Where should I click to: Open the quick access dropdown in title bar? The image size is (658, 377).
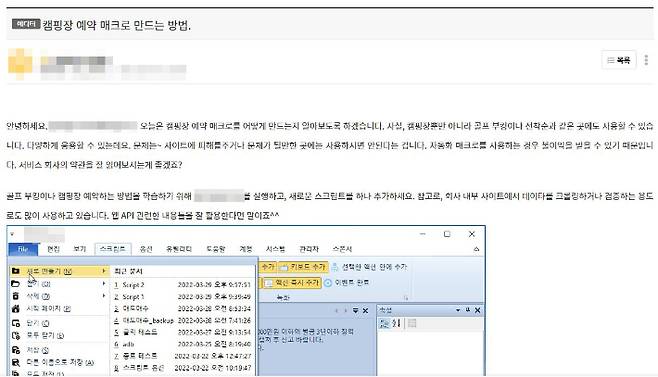pyautogui.click(x=12, y=234)
